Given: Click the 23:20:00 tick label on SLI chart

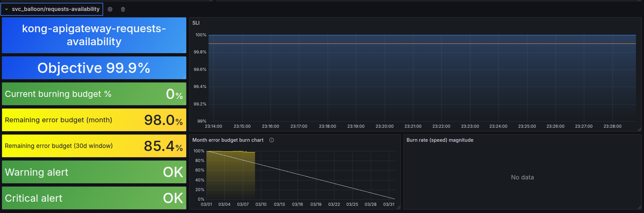Looking at the screenshot, I should (384, 126).
